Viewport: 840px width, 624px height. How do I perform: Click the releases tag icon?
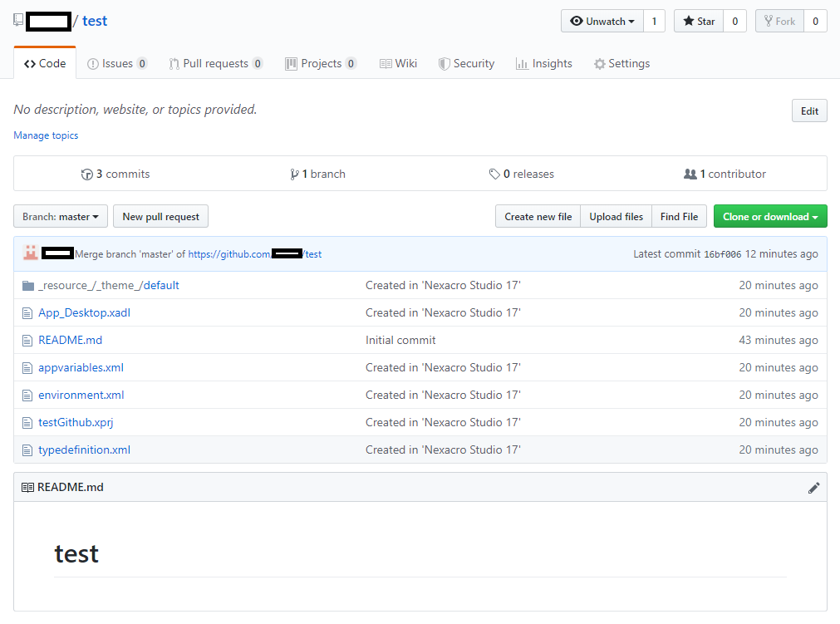494,174
